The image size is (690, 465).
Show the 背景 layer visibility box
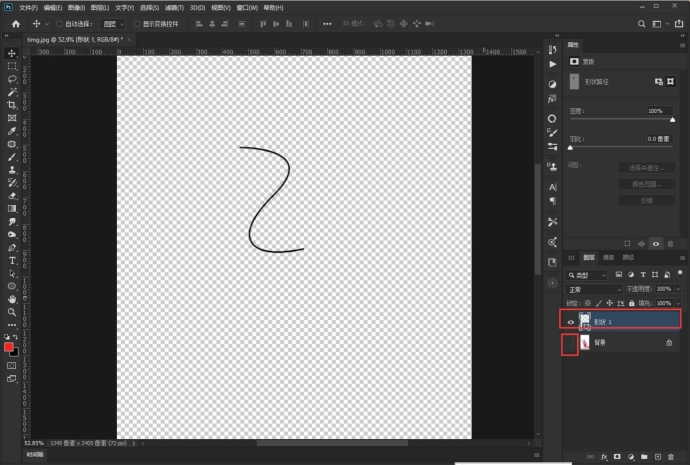(570, 343)
